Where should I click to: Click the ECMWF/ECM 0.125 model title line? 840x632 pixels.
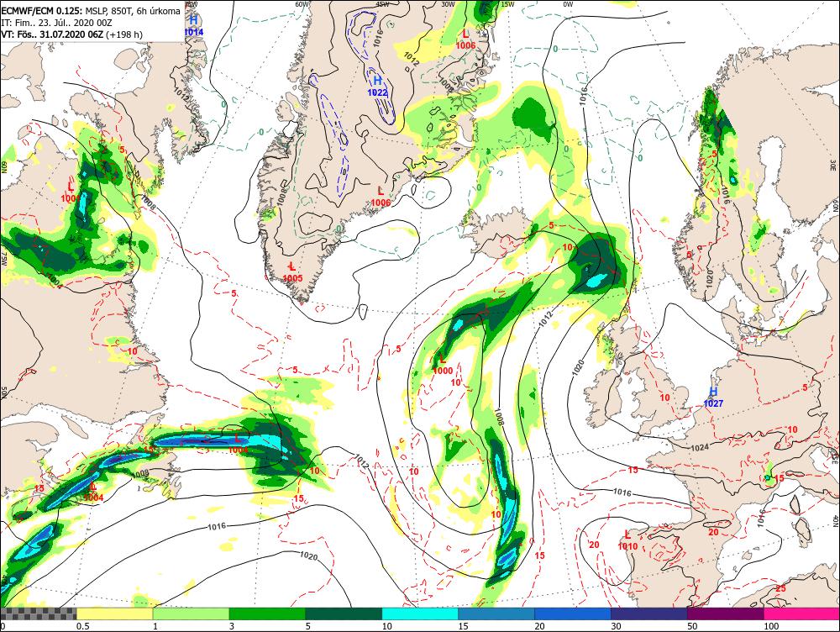(x=91, y=11)
